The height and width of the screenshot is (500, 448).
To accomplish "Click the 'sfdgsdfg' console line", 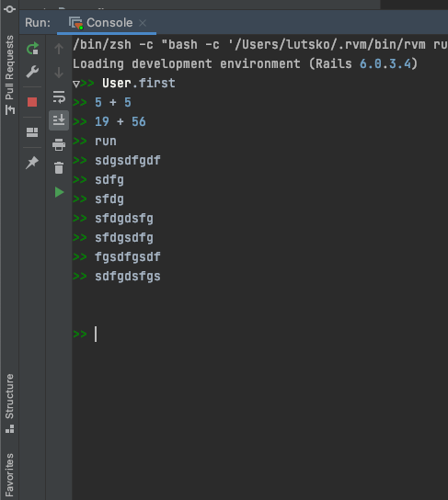I will (124, 238).
